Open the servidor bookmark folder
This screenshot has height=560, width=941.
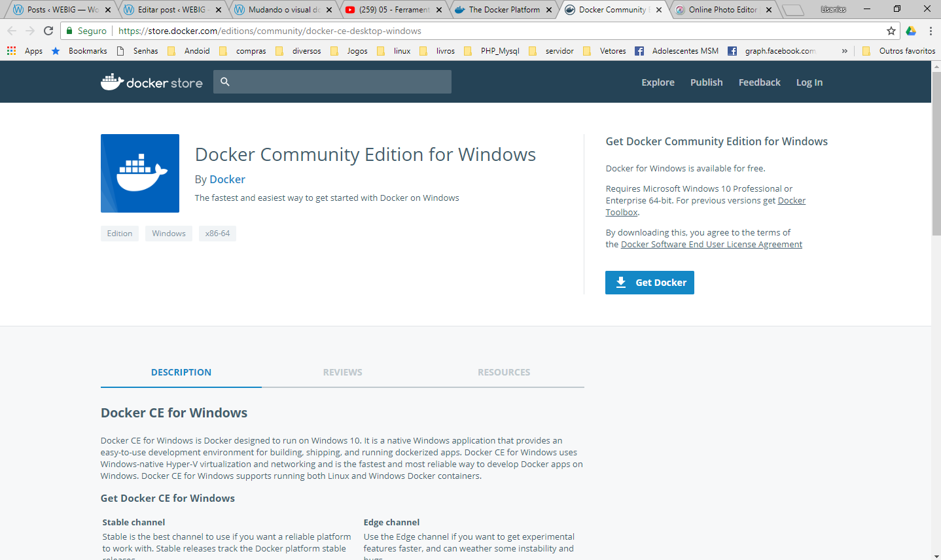[552, 50]
